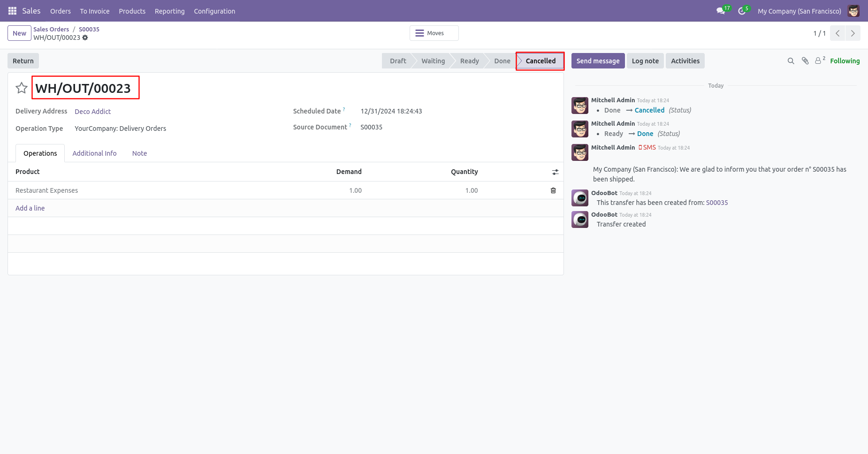Click Scheduled Date value 12/31/2024 18:24:43
Viewport: 868px width, 454px height.
tap(391, 111)
